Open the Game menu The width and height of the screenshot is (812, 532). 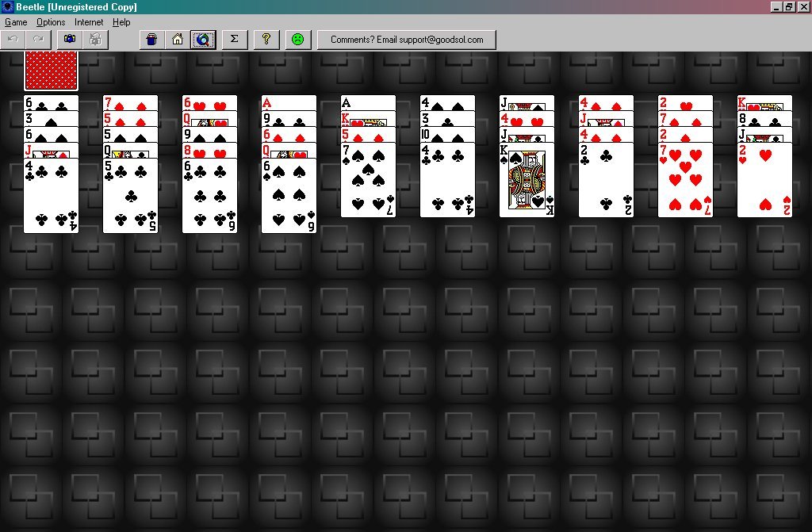[16, 22]
